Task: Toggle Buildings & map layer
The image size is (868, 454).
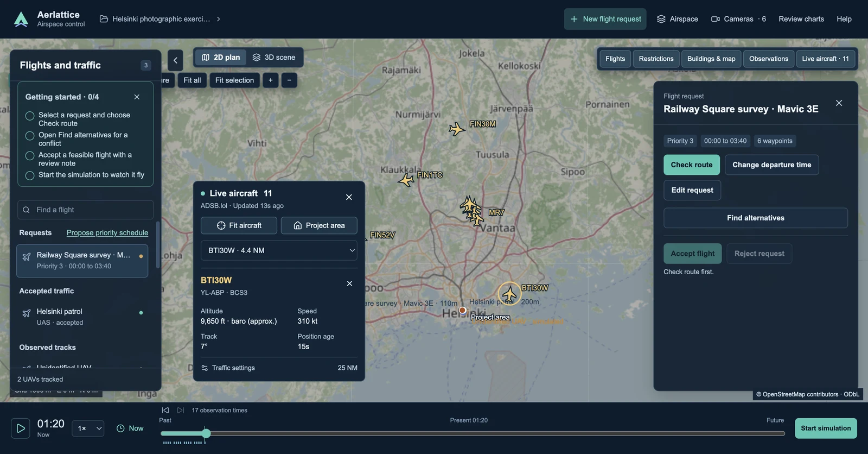Action: [x=711, y=59]
